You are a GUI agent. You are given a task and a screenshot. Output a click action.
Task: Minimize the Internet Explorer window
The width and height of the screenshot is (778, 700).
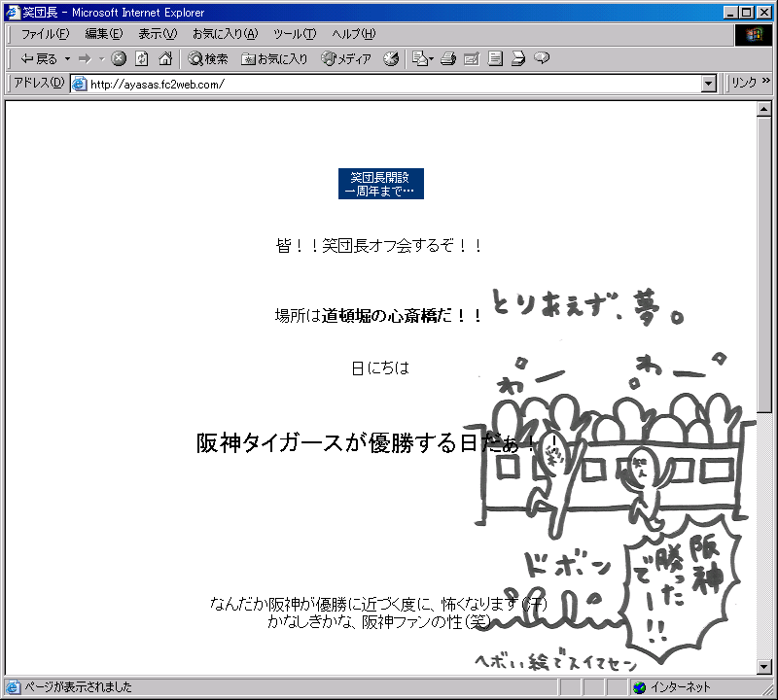pos(730,13)
